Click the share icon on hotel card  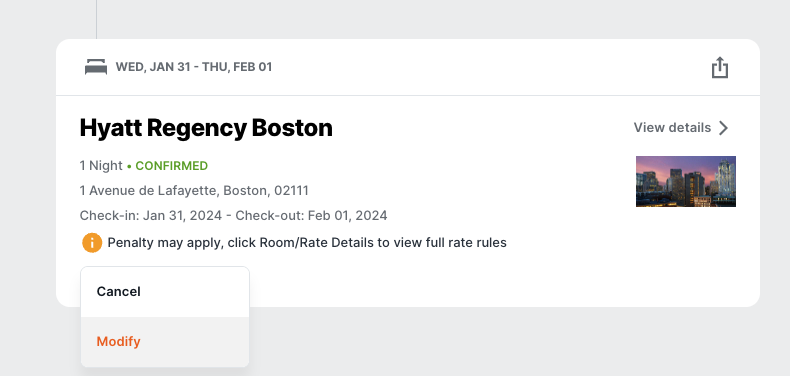tap(720, 68)
